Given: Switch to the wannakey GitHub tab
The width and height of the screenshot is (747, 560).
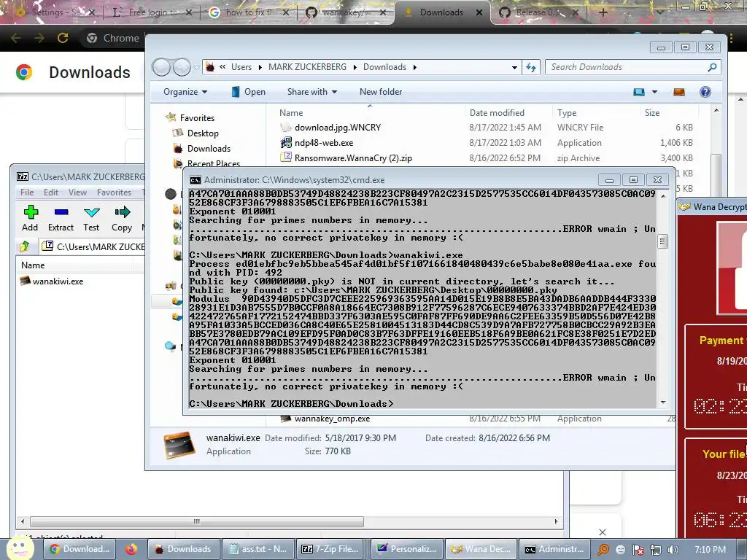Looking at the screenshot, I should [x=347, y=12].
